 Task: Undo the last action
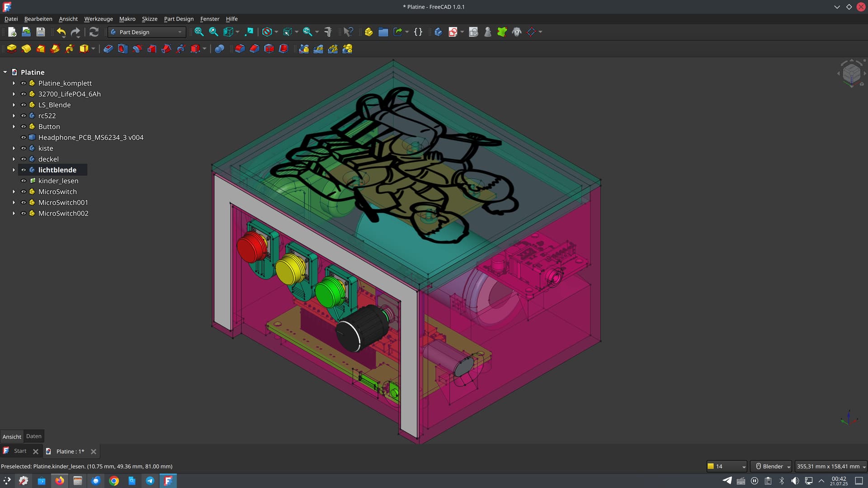[x=61, y=32]
